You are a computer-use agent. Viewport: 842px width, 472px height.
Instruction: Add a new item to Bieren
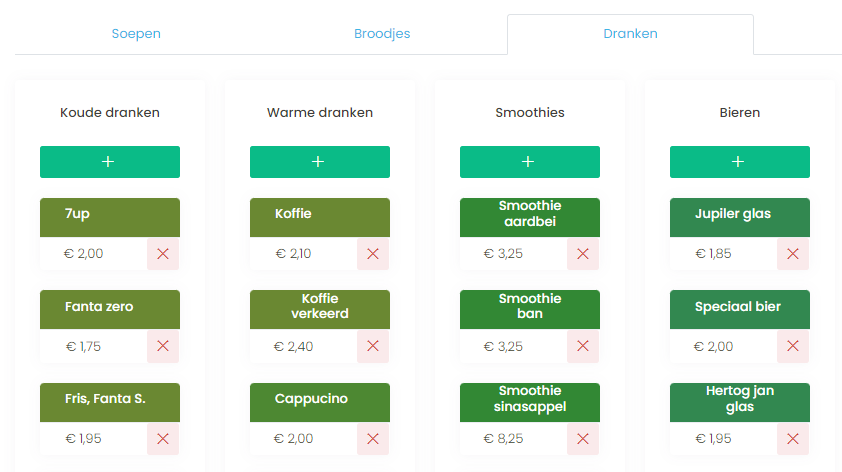coord(739,162)
